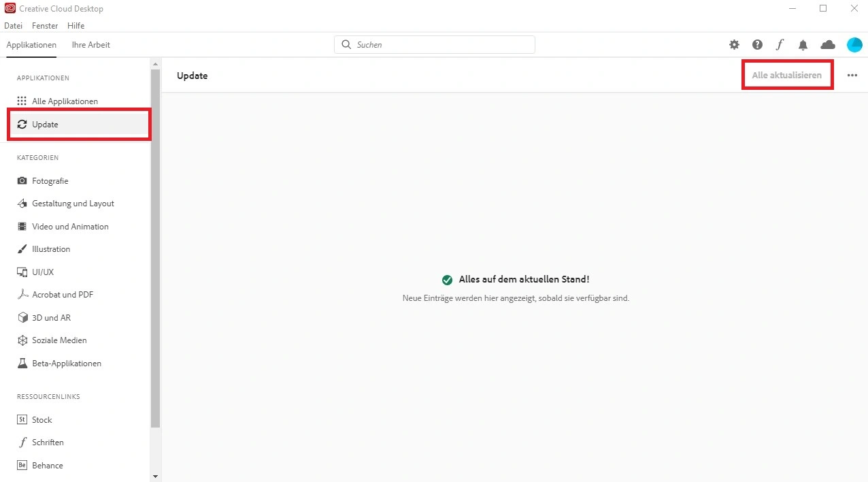Open notifications bell icon
Screen dimensions: 868x482
[803, 45]
